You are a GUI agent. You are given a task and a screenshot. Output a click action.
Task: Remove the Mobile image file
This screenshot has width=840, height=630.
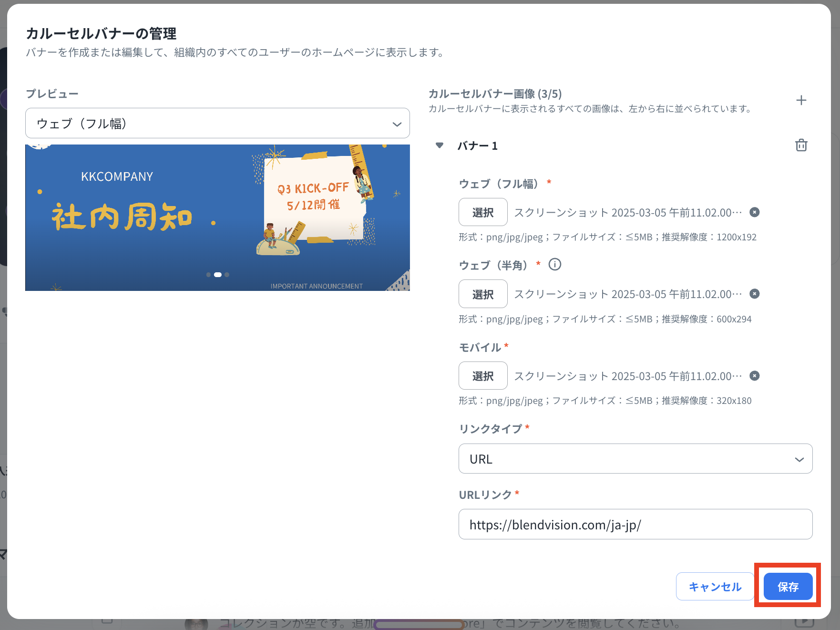[754, 376]
